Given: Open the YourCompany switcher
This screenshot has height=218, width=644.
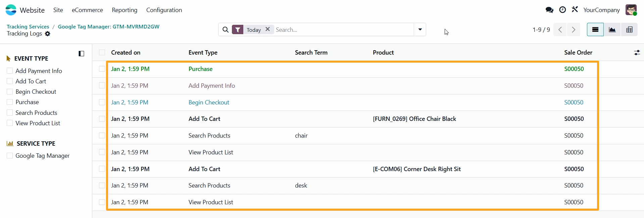Looking at the screenshot, I should click(x=601, y=10).
